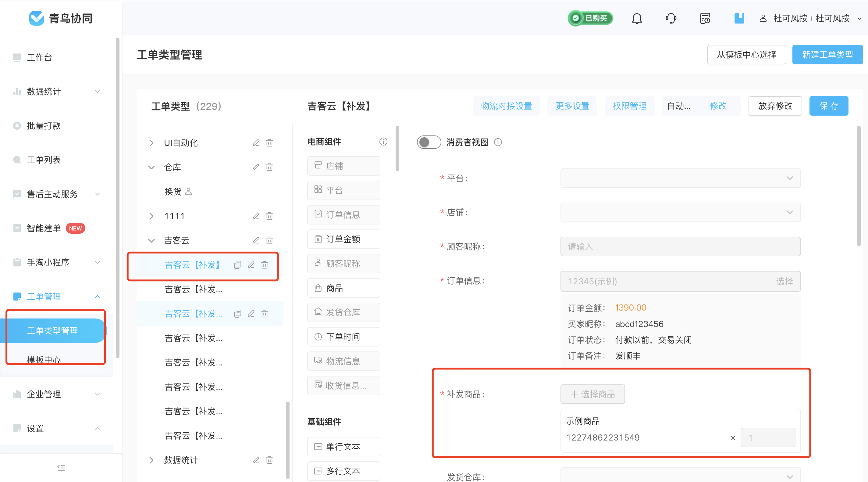Edit the 仓库 category name
The height and width of the screenshot is (482, 868).
tap(256, 167)
